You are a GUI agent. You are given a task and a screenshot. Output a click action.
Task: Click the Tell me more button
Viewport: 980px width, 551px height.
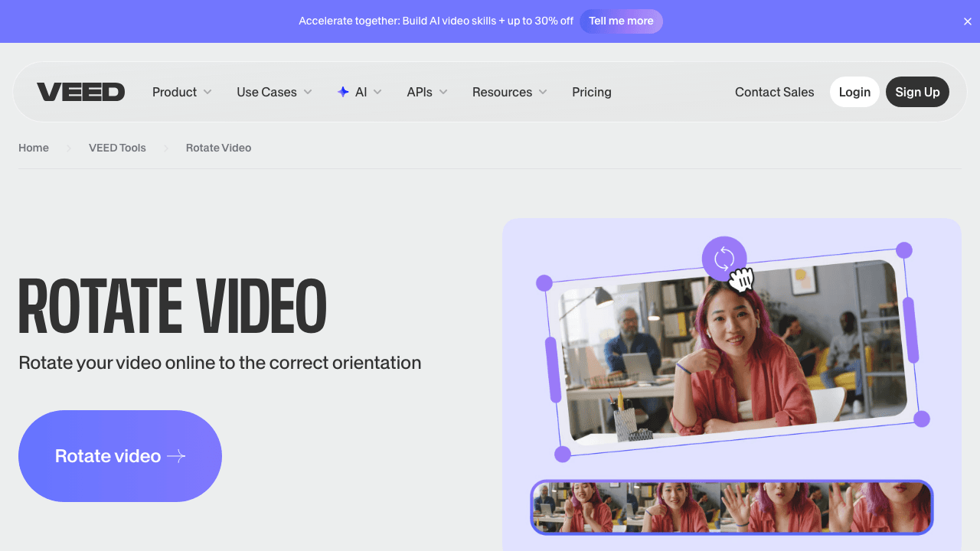[x=621, y=21]
